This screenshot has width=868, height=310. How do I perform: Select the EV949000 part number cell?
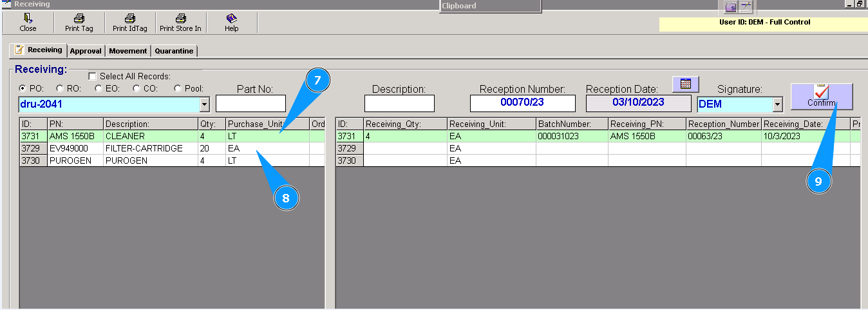coord(75,148)
